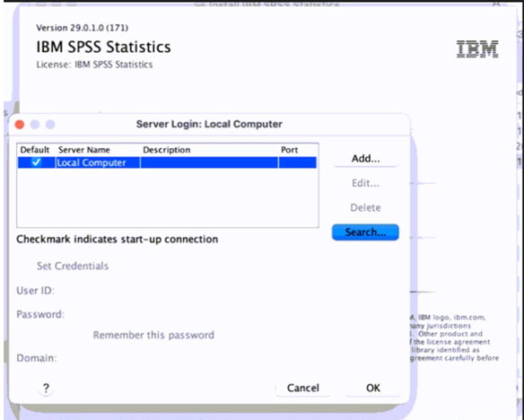Click the Domain label
The width and height of the screenshot is (524, 420).
(37, 358)
